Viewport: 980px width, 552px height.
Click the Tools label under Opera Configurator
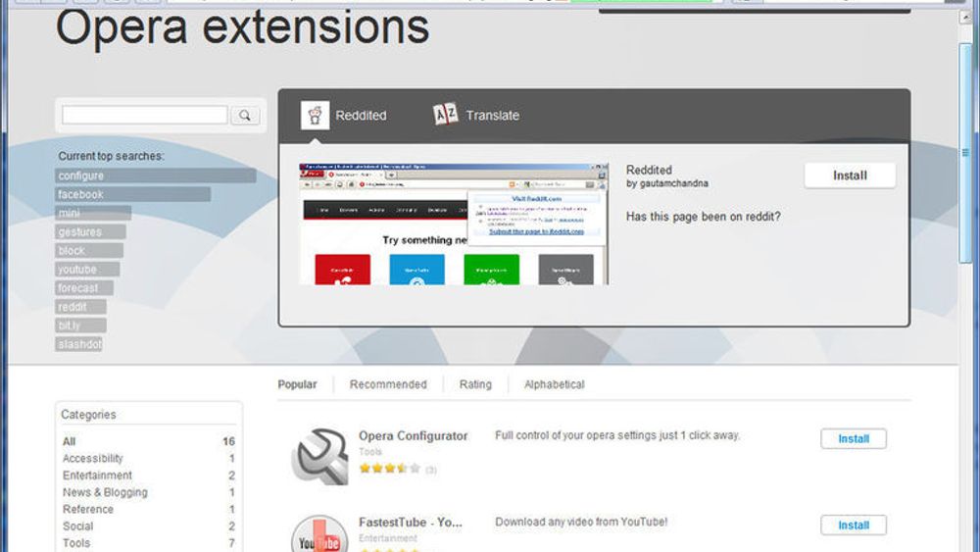pyautogui.click(x=370, y=451)
